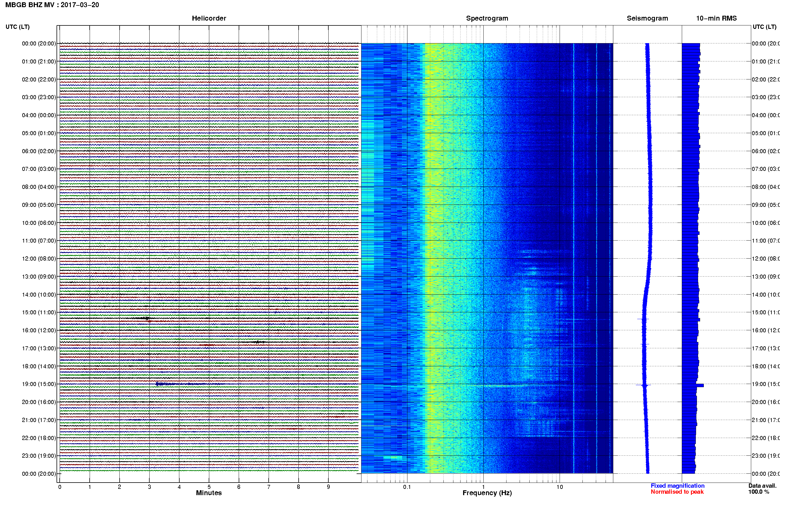812x508 pixels.
Task: Click the blue Fixed magnification legend text
Action: pos(678,486)
